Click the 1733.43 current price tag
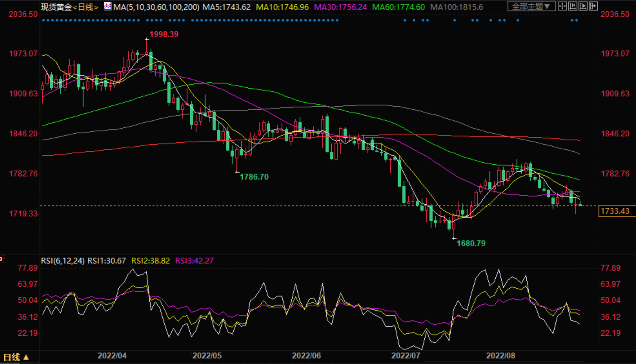 point(615,211)
